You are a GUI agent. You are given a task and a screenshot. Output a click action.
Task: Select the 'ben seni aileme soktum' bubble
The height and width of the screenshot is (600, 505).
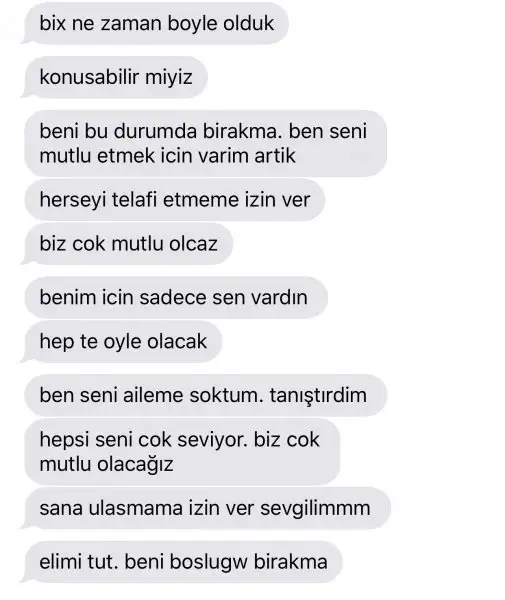tap(206, 395)
